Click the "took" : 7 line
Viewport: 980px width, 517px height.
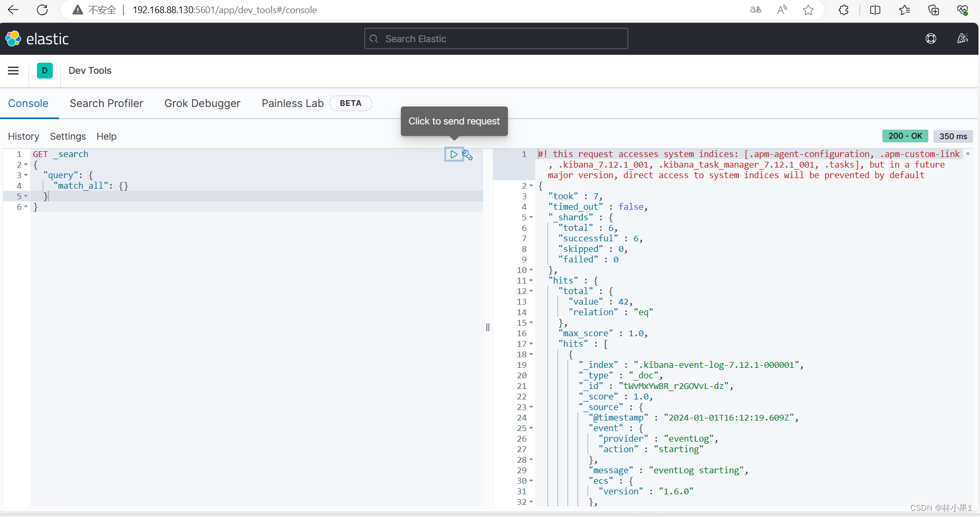[x=575, y=197]
